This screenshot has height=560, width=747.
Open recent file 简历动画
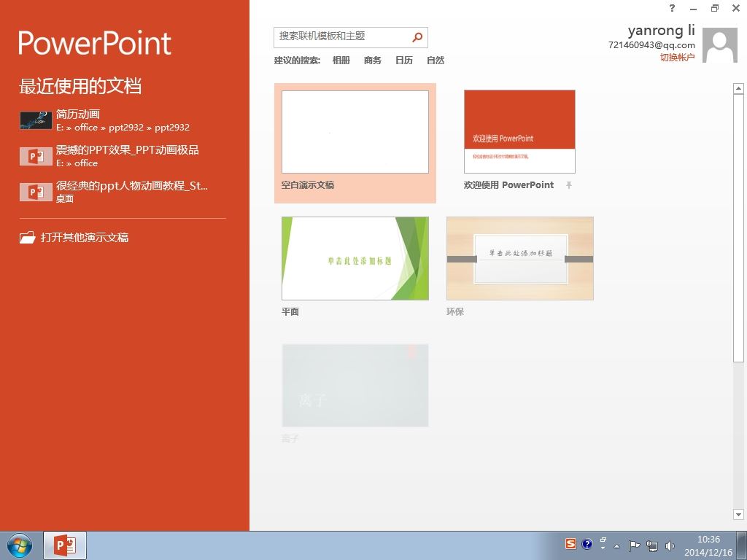tap(123, 120)
